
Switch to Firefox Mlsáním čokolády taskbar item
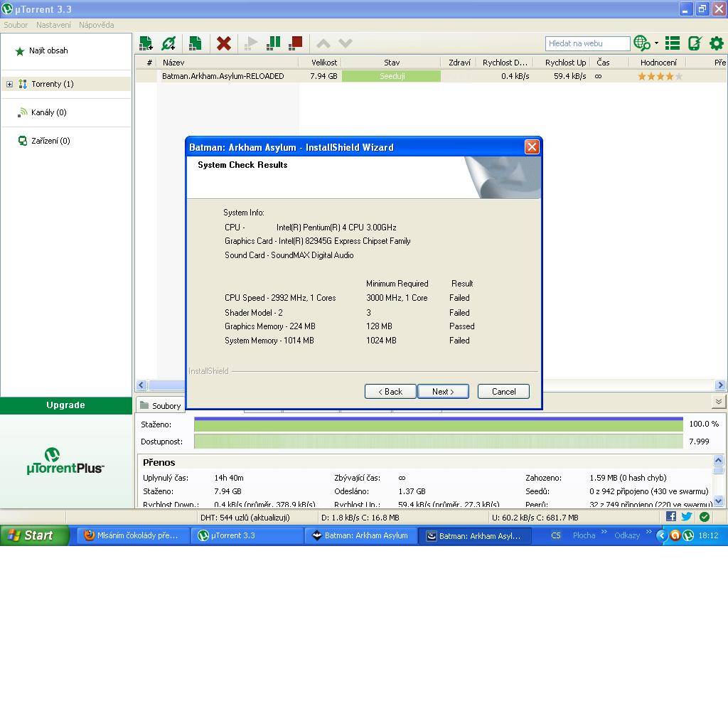[x=132, y=535]
